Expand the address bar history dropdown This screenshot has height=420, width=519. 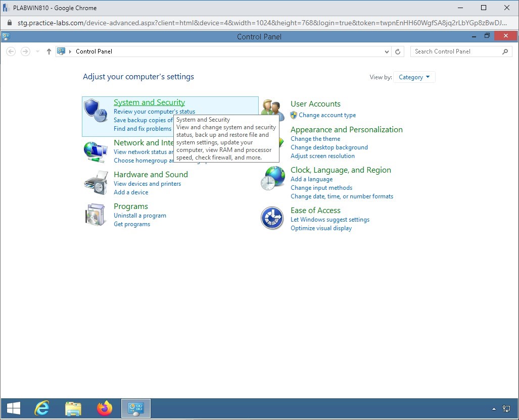tap(387, 51)
